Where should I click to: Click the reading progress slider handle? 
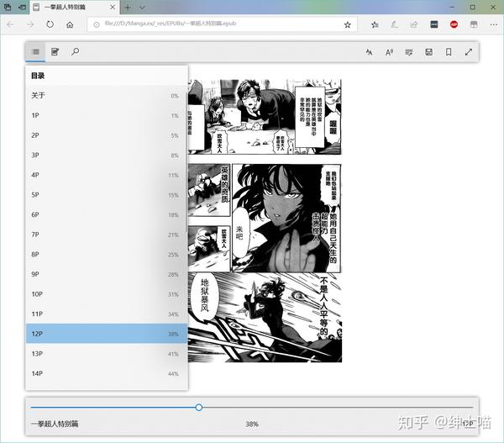(199, 408)
